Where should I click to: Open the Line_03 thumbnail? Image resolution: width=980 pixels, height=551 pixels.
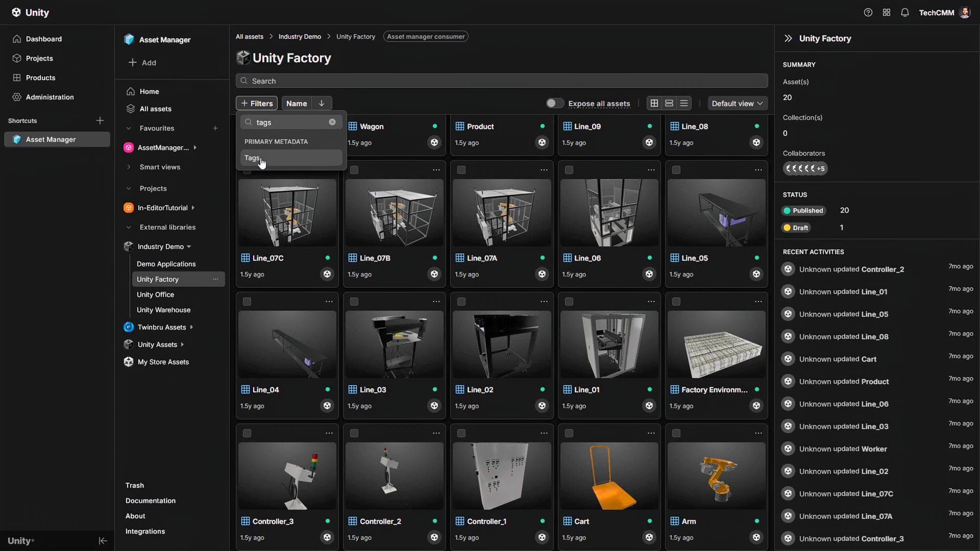tap(395, 344)
